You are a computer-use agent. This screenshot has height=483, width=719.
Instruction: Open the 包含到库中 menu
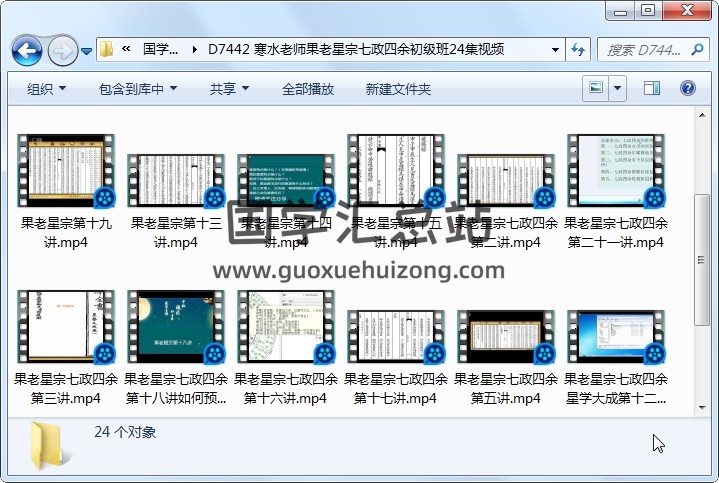[x=137, y=89]
